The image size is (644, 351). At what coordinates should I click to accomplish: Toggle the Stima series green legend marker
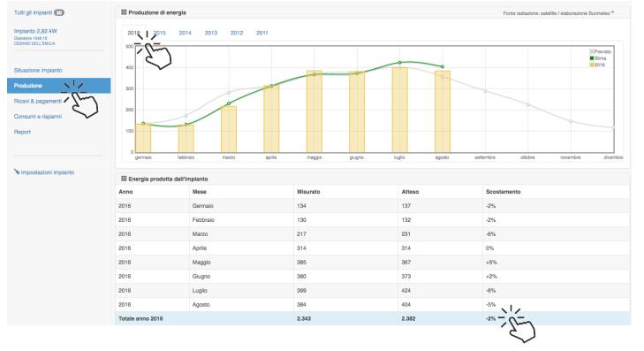(592, 58)
